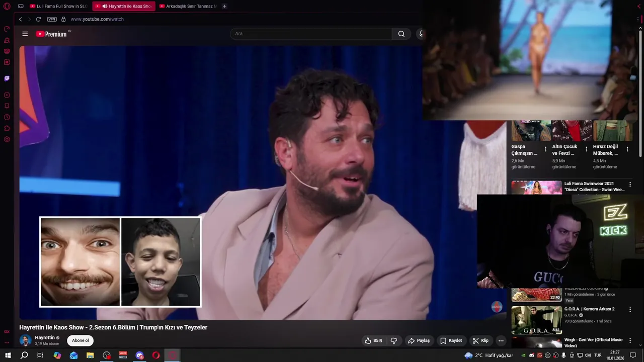Open options for Luli Fama Swimwear 2021 video

pyautogui.click(x=630, y=185)
